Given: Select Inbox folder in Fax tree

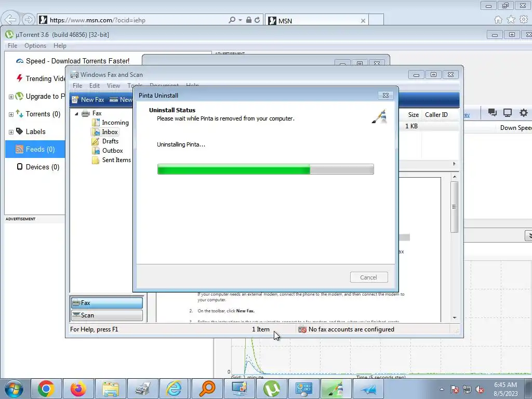Looking at the screenshot, I should [105, 131].
